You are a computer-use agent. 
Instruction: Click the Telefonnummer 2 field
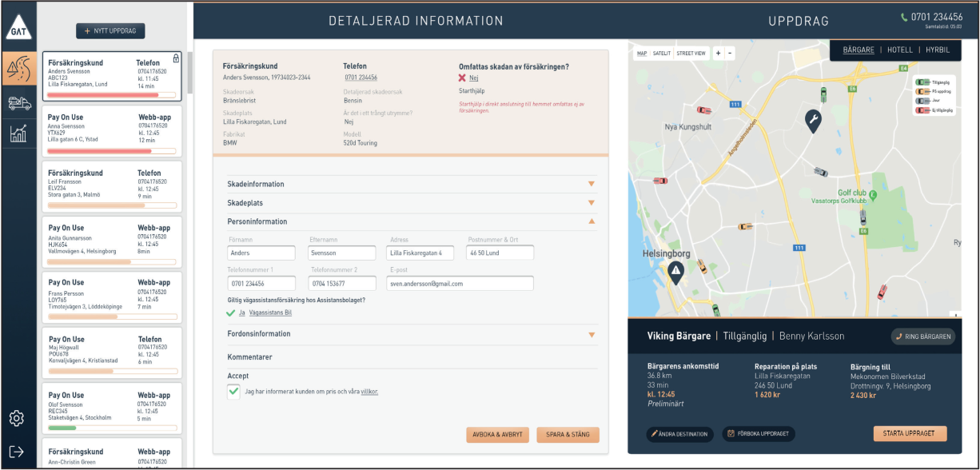342,284
